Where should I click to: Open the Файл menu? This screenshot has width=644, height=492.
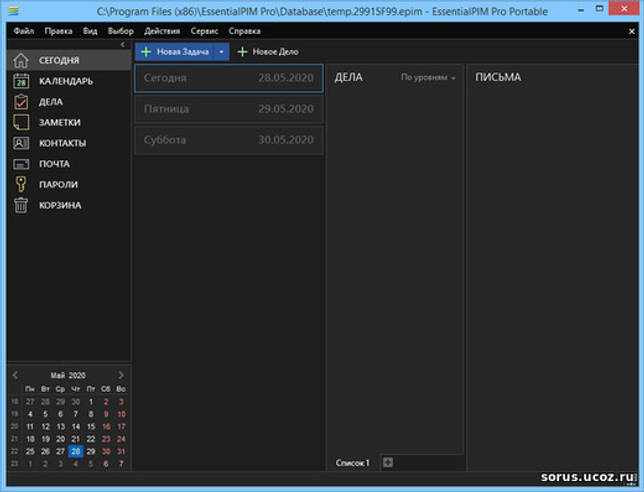[x=24, y=31]
